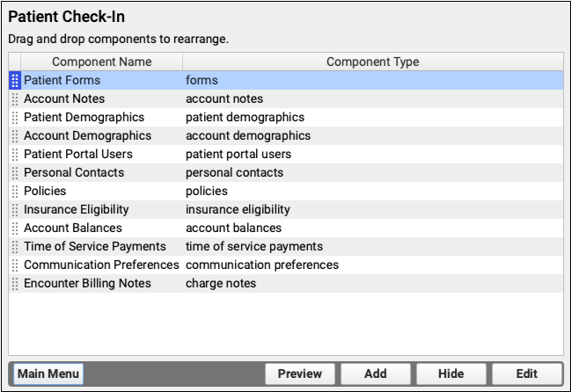Click the Edit button

[x=526, y=374]
